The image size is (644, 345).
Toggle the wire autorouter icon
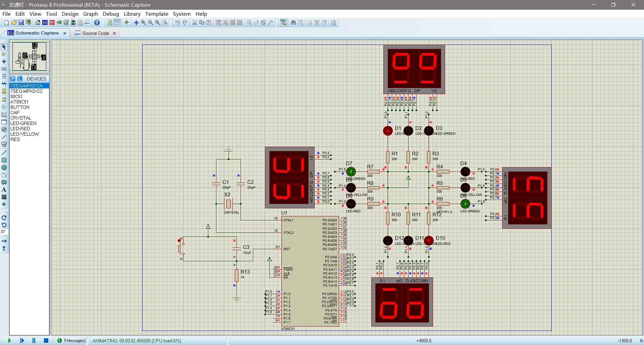pos(283,22)
